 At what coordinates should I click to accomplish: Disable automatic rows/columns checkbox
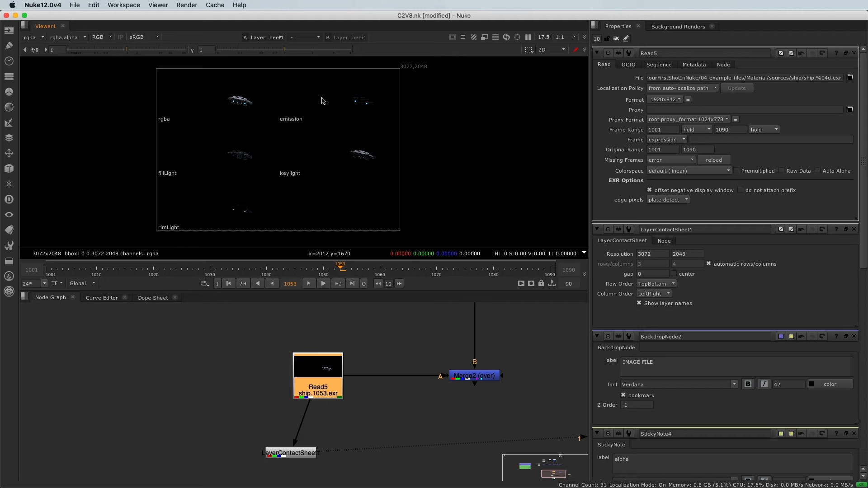click(708, 264)
